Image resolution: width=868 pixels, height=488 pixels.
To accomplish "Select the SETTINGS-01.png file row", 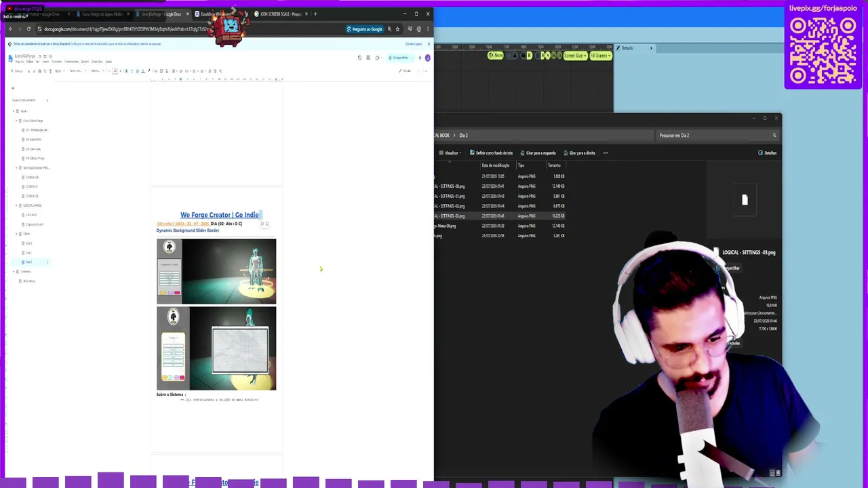I will tap(500, 197).
